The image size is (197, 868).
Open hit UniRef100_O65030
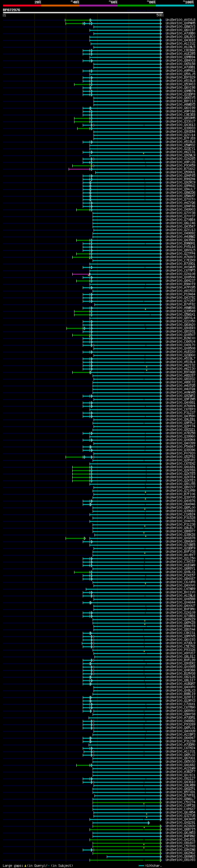[180, 762]
